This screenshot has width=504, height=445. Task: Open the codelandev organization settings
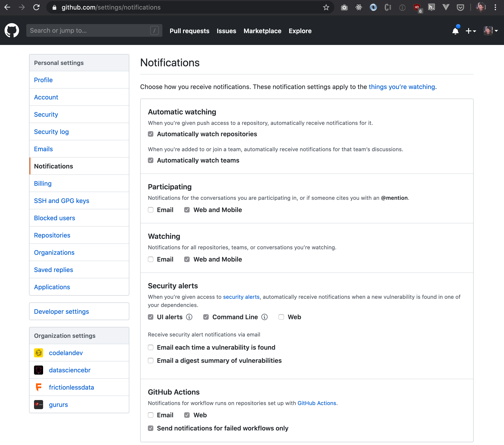click(66, 353)
